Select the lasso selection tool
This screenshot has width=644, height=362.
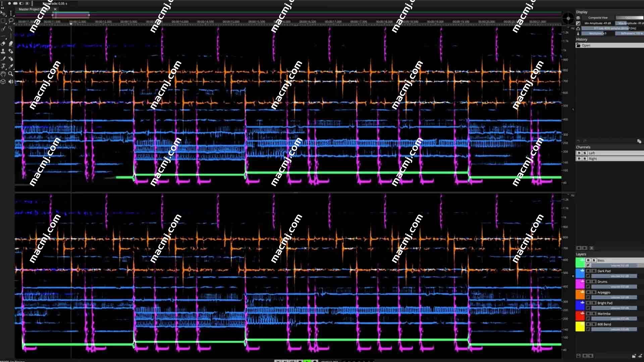point(11,21)
